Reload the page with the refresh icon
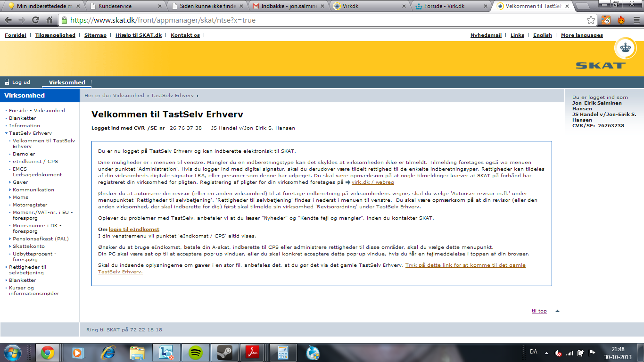644x362 pixels. tap(35, 20)
